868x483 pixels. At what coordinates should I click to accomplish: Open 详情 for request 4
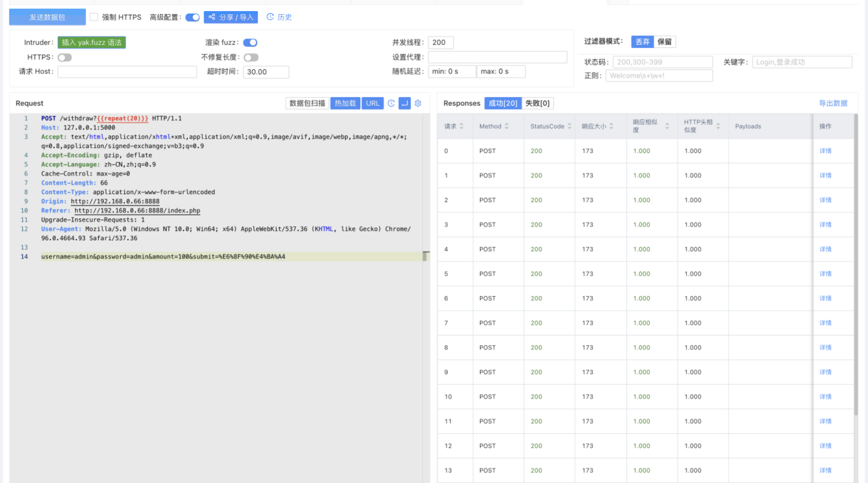(x=825, y=249)
